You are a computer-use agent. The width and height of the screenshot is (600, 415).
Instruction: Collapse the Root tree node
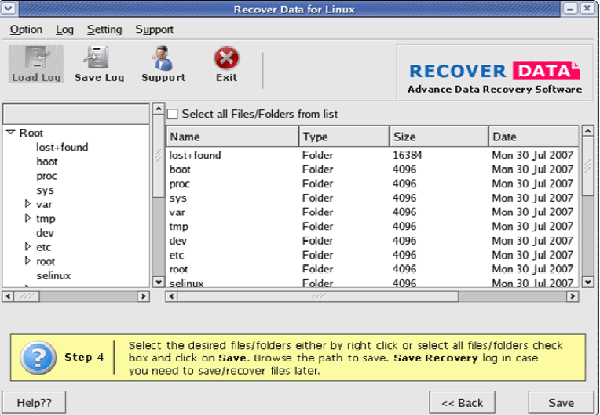[10, 132]
